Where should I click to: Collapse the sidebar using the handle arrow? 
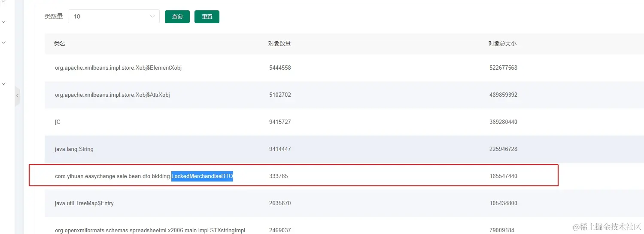[x=17, y=96]
